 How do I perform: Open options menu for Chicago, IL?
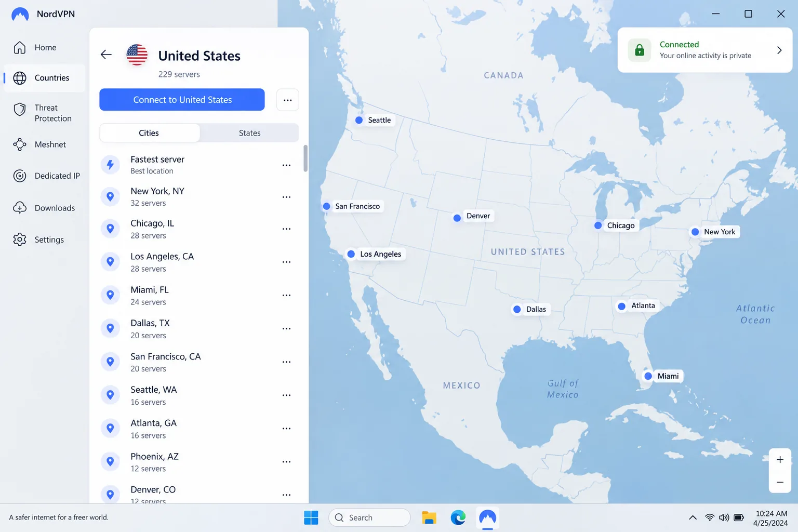(286, 229)
